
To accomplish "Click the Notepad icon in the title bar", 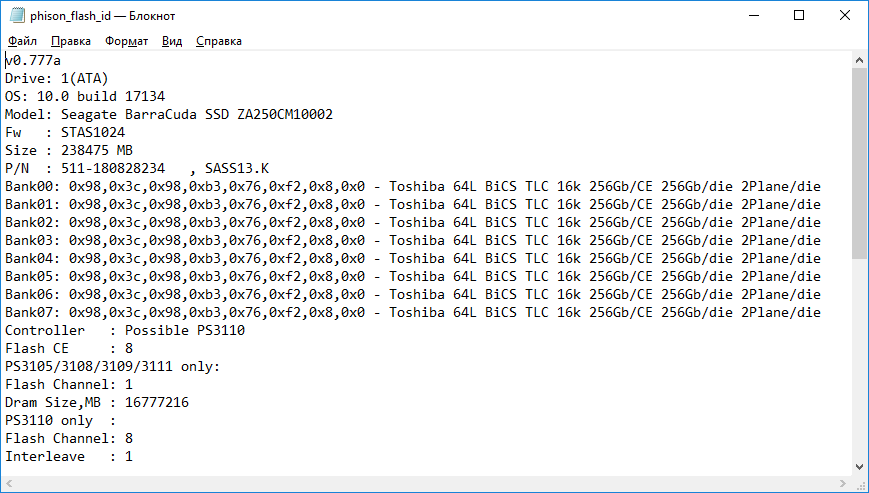I will 17,15.
